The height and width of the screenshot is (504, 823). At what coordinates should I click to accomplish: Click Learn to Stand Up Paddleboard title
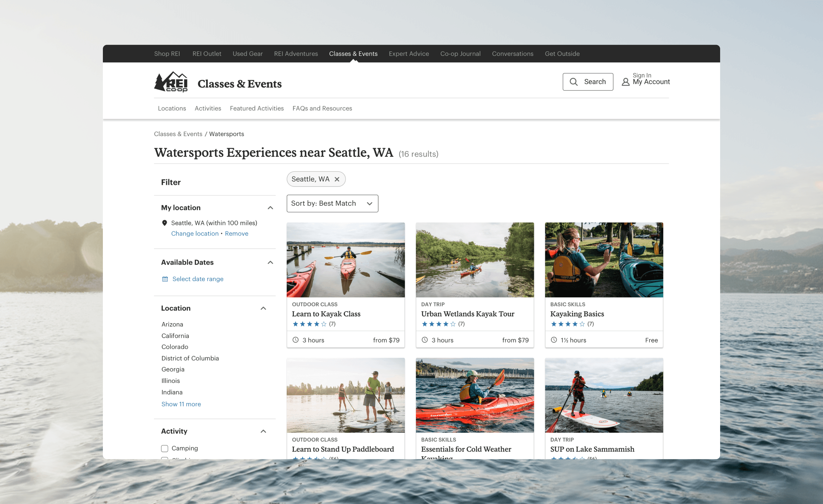pyautogui.click(x=343, y=449)
